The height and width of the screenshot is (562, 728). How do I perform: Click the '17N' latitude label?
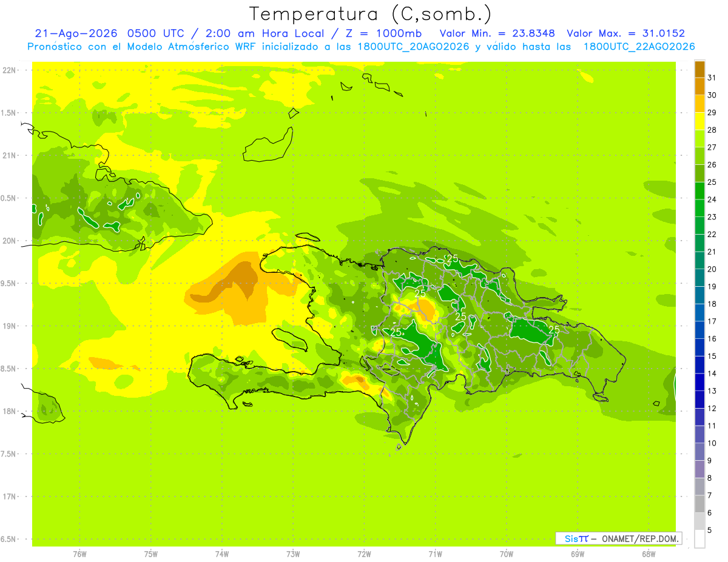10,497
